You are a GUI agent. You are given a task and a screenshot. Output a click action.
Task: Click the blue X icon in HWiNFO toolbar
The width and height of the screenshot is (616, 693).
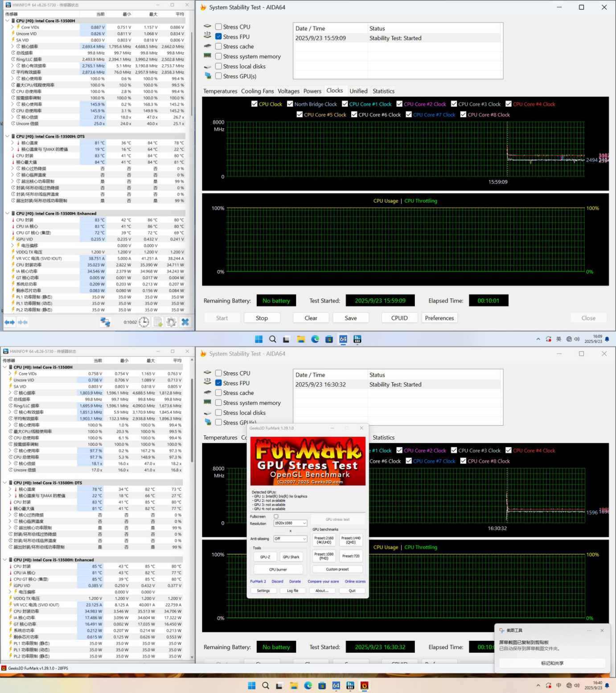pos(185,322)
